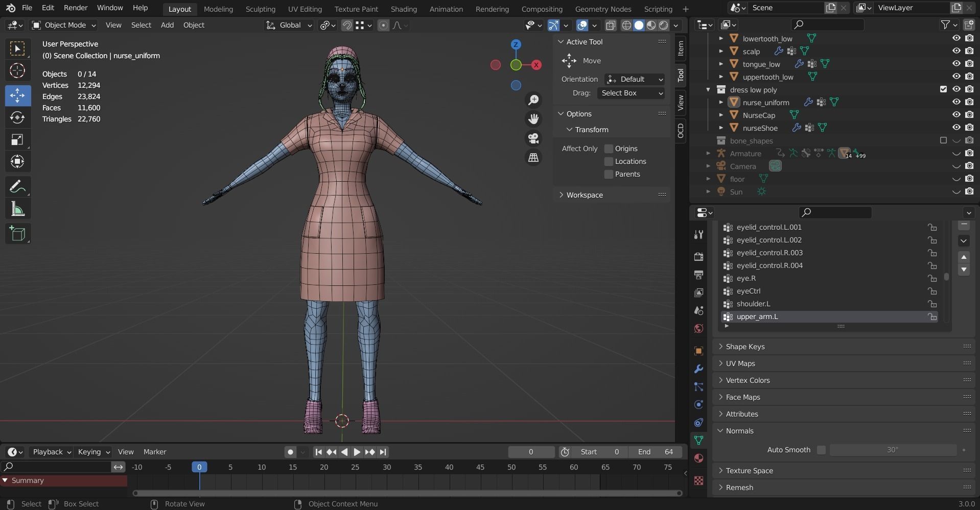Select the Rotate tool
The height and width of the screenshot is (510, 980).
17,117
